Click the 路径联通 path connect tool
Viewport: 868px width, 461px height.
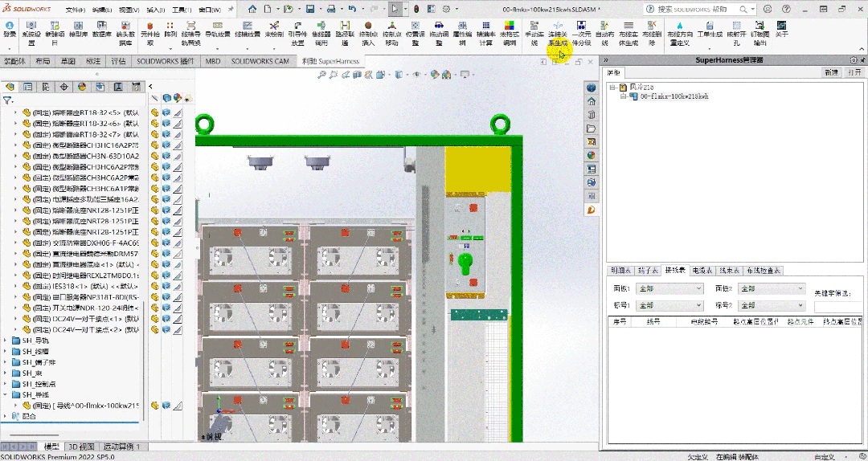(x=345, y=33)
